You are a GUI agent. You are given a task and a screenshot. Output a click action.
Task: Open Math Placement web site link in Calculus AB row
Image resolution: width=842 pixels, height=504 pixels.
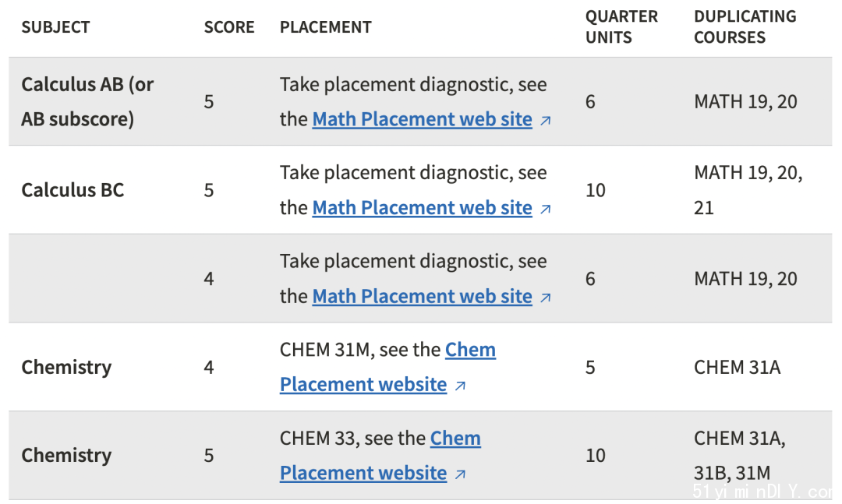point(422,119)
